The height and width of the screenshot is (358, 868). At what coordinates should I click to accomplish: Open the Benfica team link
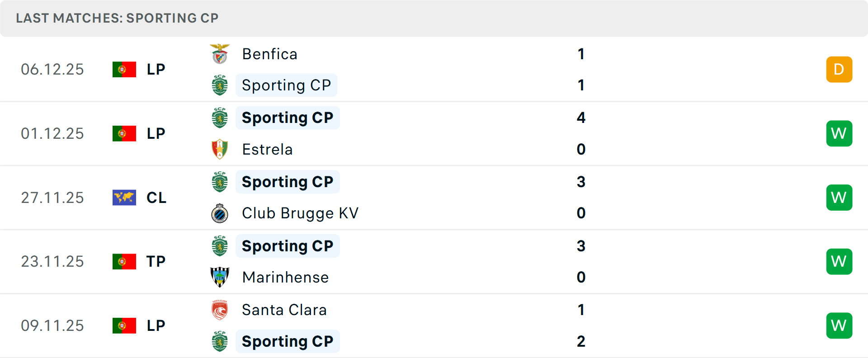tap(270, 54)
